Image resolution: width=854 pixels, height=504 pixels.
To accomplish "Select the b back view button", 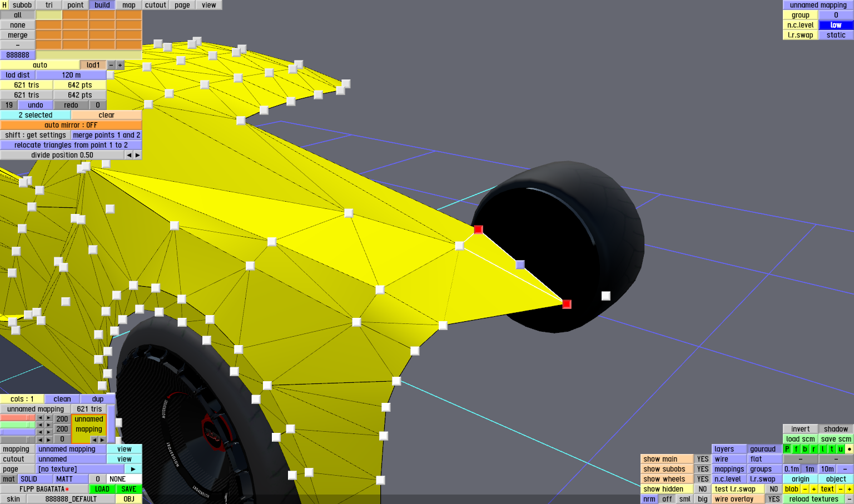I will pos(805,449).
